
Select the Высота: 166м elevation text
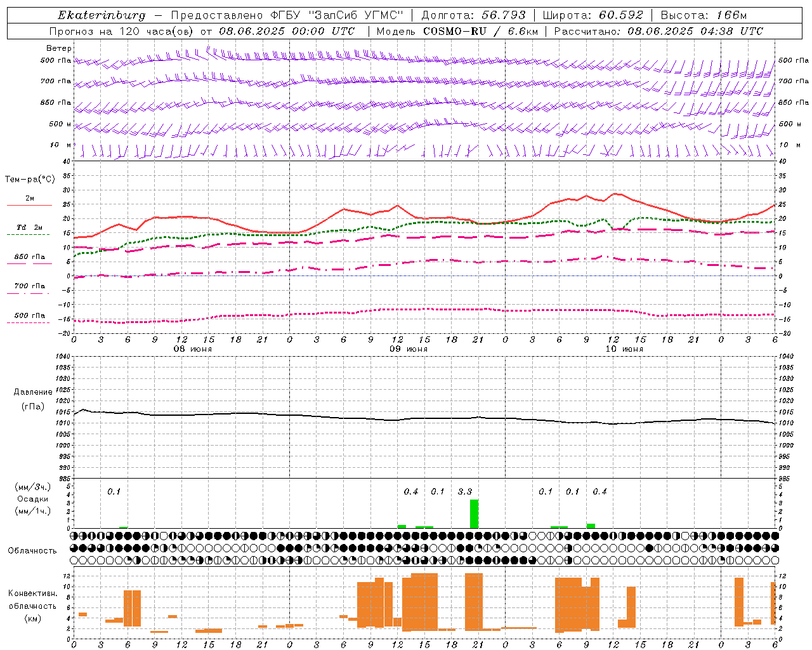(x=704, y=15)
